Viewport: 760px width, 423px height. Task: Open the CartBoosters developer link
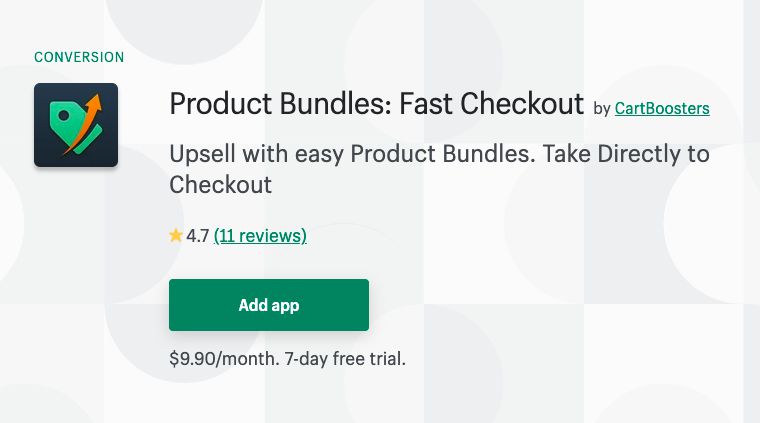point(662,108)
